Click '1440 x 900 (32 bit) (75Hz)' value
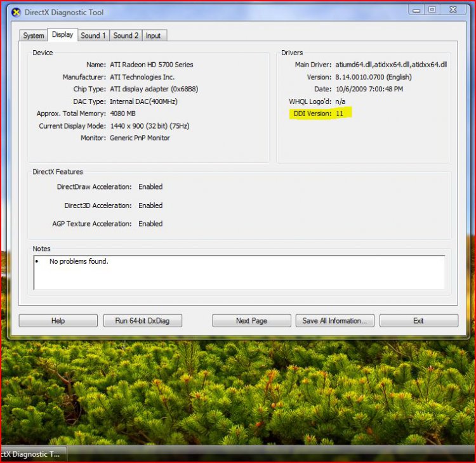 tap(150, 126)
